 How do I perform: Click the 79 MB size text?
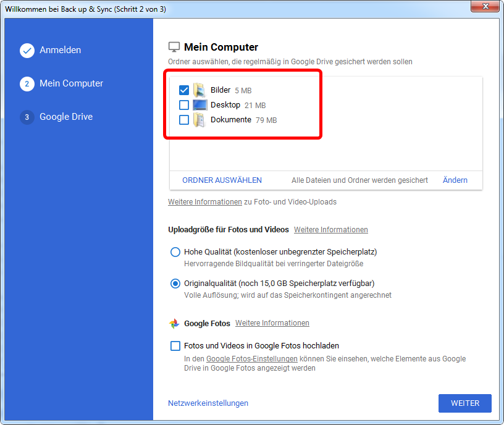266,120
